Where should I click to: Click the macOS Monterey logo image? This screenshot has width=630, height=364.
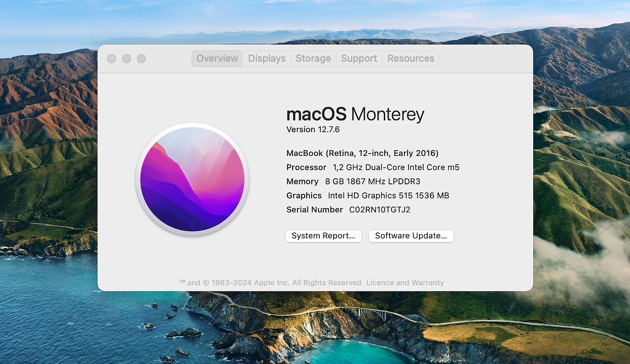pyautogui.click(x=192, y=179)
